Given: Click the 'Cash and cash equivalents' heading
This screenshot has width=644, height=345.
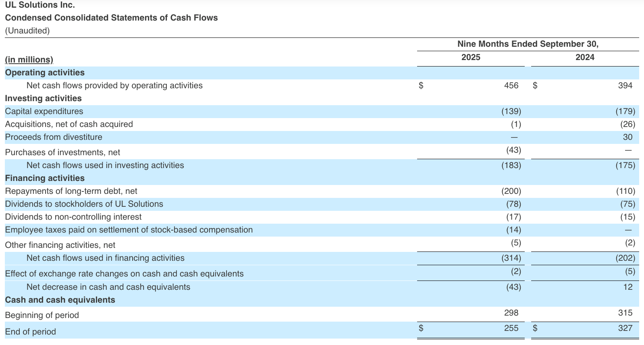Looking at the screenshot, I should click(60, 300).
